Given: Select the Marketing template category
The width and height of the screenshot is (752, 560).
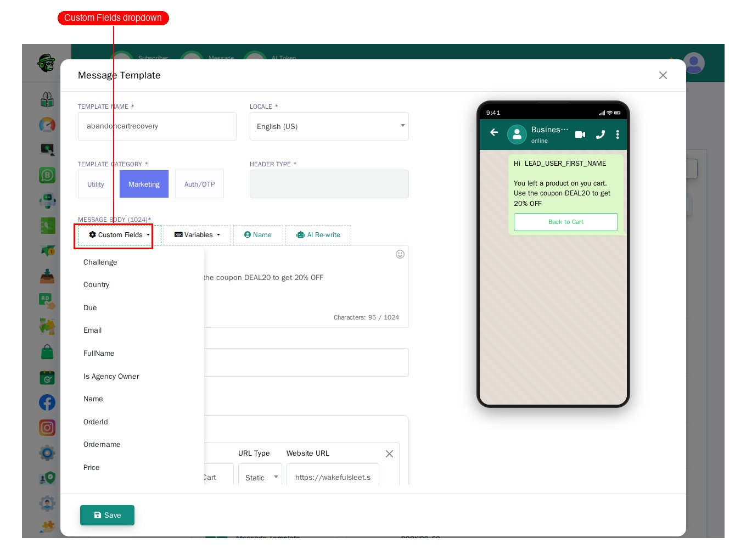Looking at the screenshot, I should point(144,184).
